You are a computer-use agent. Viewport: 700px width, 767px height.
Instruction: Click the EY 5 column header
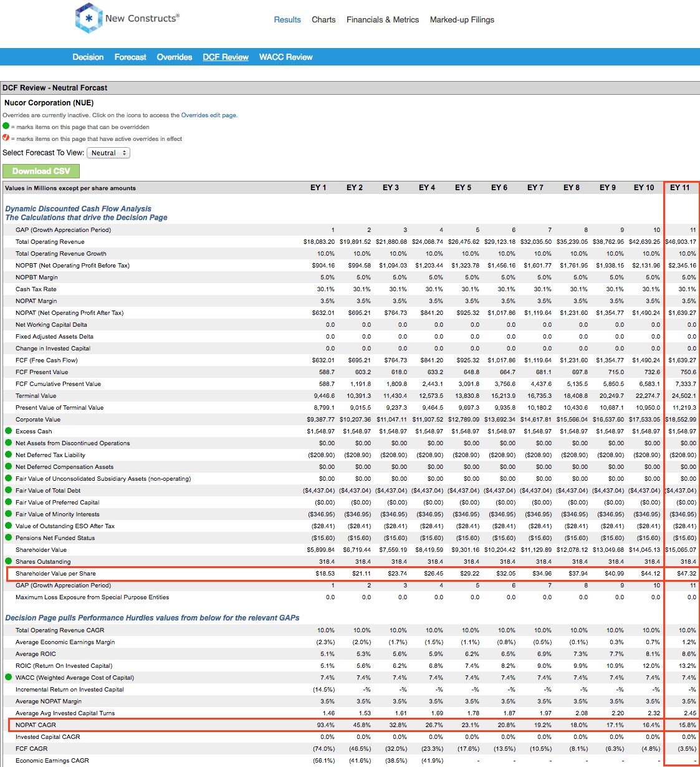pyautogui.click(x=463, y=188)
